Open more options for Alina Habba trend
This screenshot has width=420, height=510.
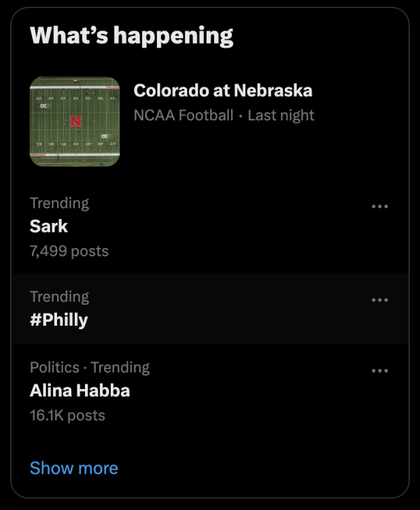(x=380, y=371)
